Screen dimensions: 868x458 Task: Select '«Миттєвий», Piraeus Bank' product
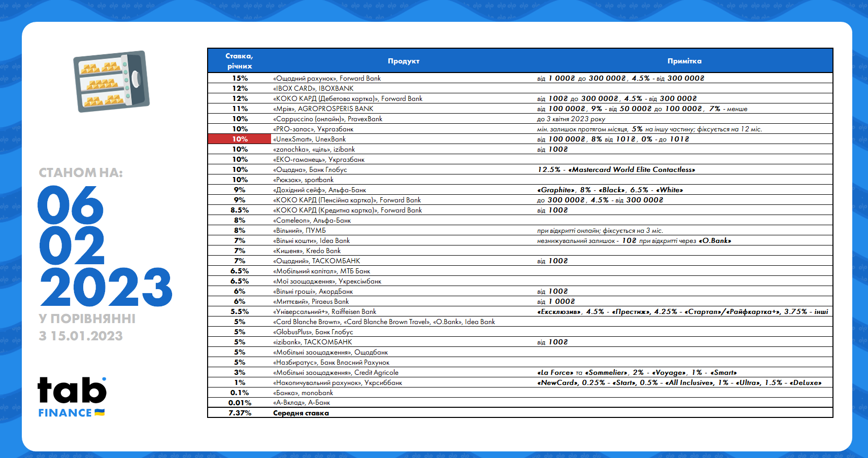click(x=311, y=301)
